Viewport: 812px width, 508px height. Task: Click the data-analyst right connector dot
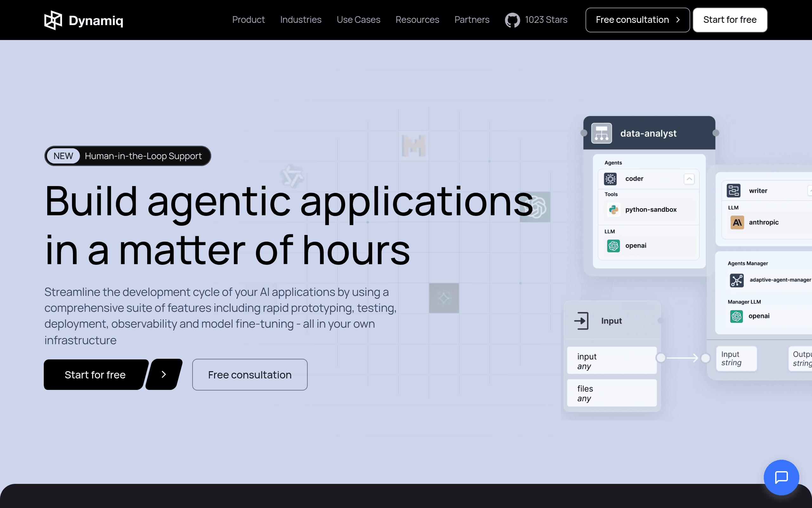[716, 133]
